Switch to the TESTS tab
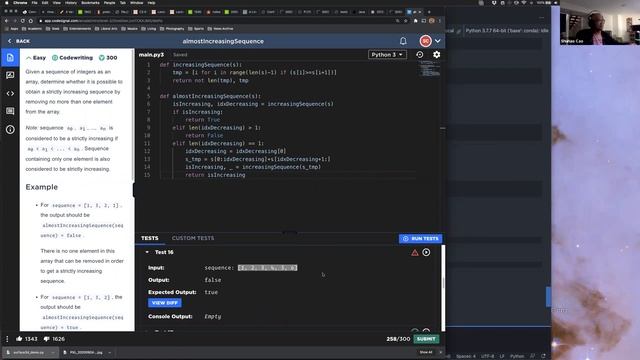The width and height of the screenshot is (640, 360). coord(150,238)
